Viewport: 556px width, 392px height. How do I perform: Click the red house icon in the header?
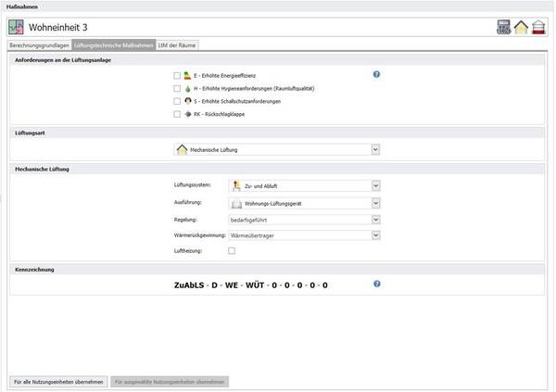538,28
